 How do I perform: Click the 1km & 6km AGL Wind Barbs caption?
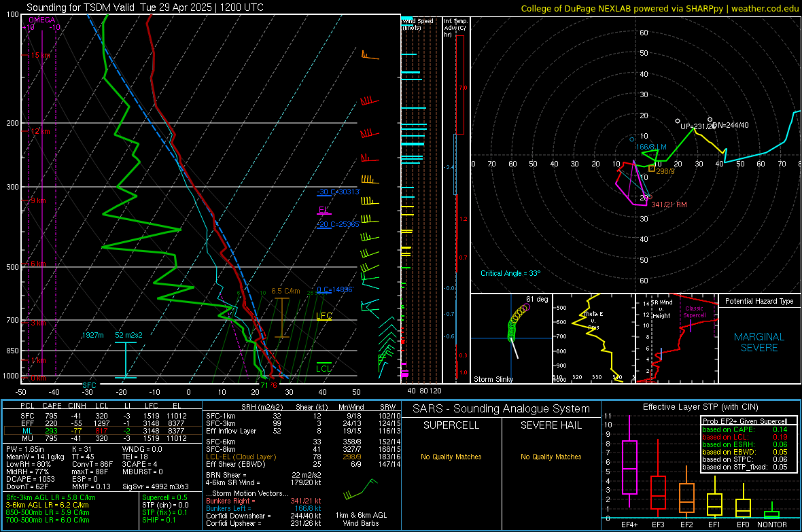[361, 519]
